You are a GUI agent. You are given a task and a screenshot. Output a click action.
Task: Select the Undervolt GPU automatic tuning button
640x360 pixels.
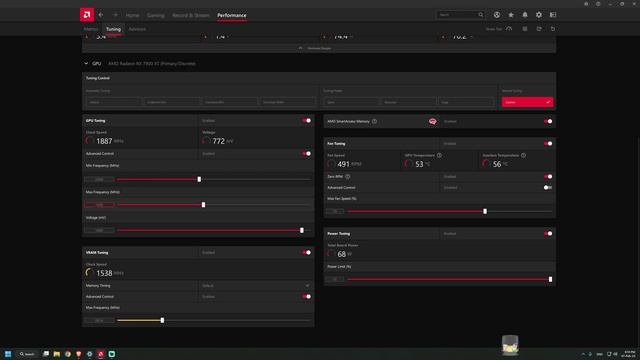171,102
